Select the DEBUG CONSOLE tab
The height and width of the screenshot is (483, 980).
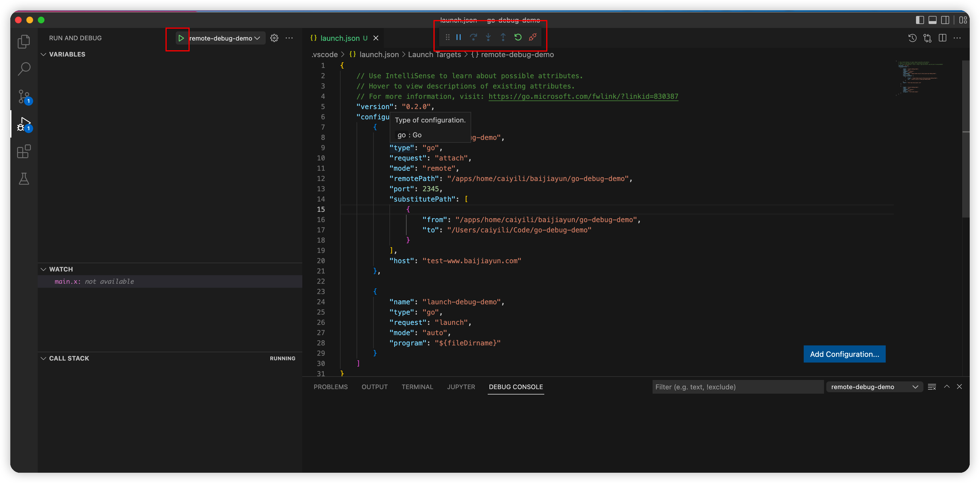tap(515, 387)
